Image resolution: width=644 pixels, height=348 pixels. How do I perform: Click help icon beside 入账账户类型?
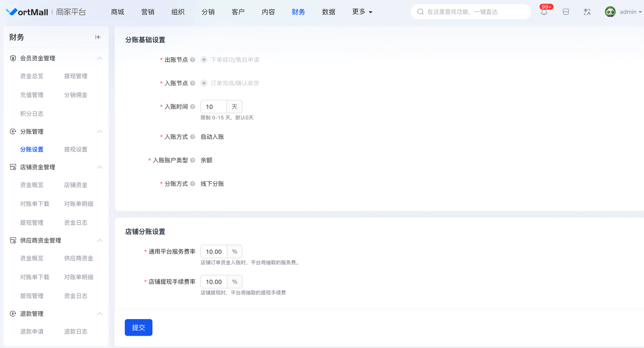[x=192, y=160]
